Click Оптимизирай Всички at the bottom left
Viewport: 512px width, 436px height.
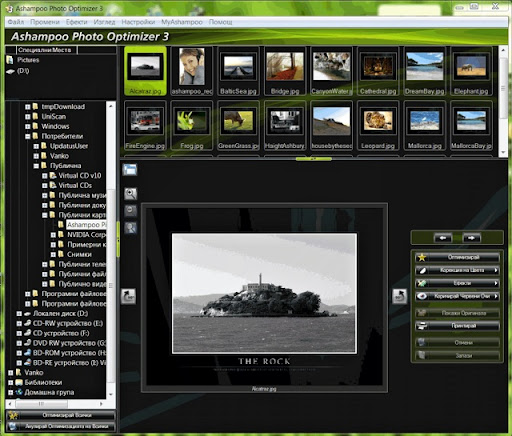[x=61, y=415]
